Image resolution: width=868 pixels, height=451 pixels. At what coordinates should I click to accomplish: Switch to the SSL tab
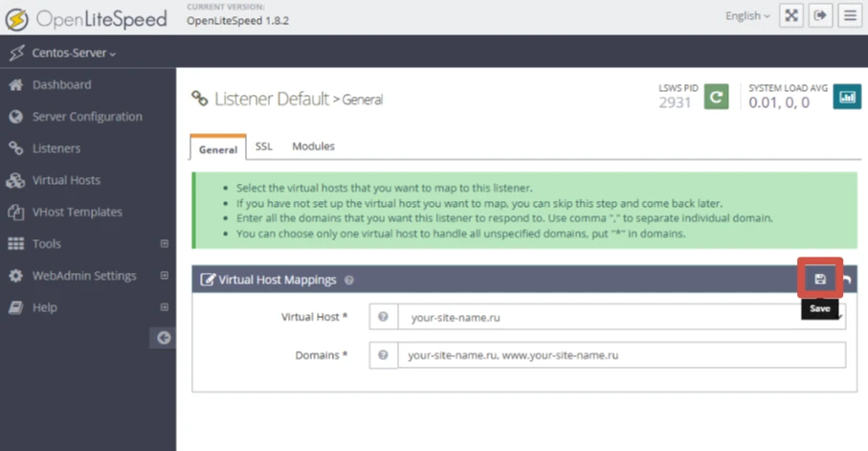click(263, 147)
